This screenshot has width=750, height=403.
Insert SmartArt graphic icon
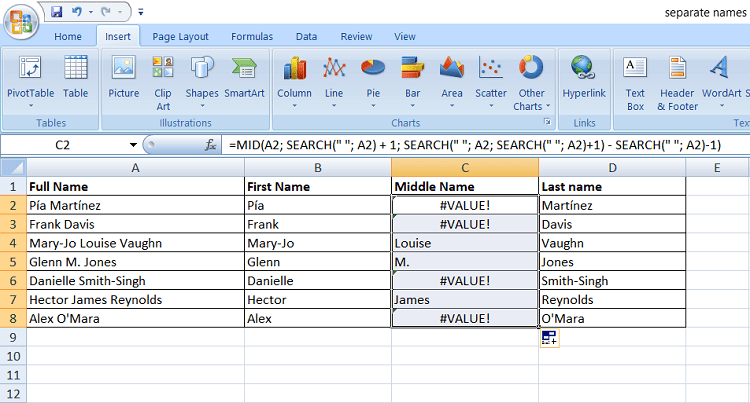point(243,70)
